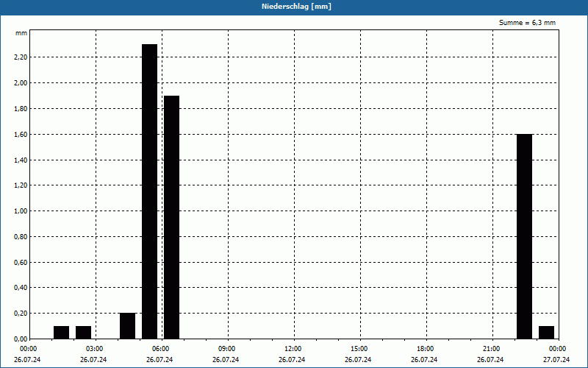Image resolution: width=588 pixels, height=368 pixels.
Task: Click the 0,40 y-axis label
Action: [x=21, y=288]
